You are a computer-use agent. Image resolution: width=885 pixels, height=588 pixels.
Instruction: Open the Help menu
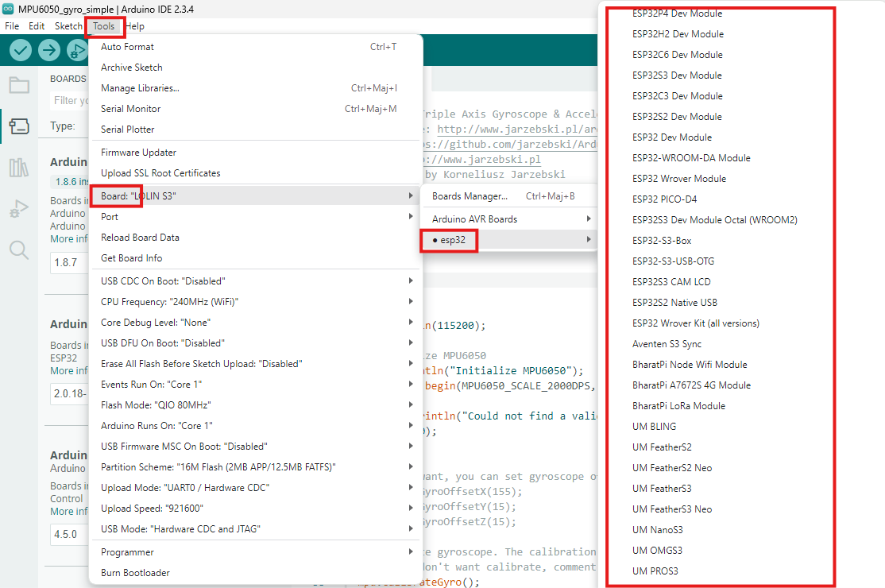coord(135,26)
